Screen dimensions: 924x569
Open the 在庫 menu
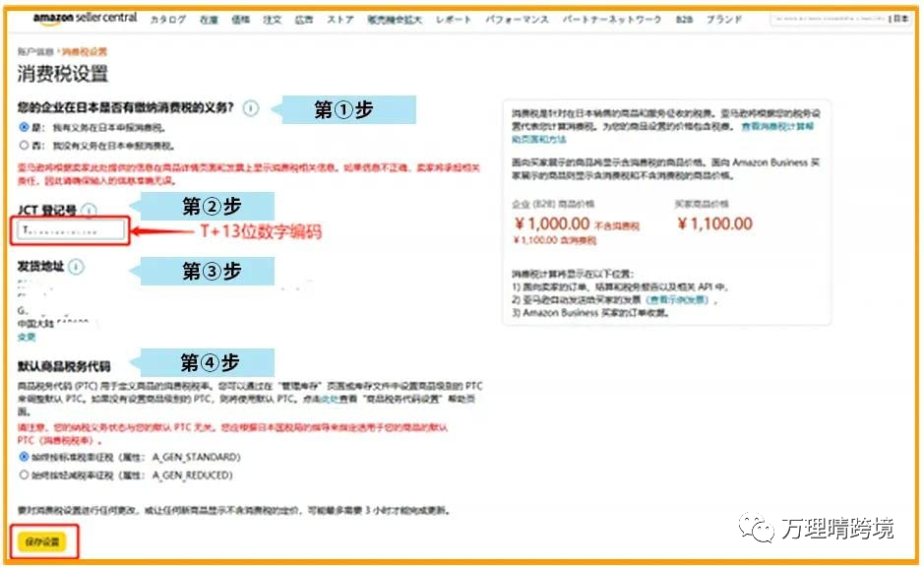(209, 20)
